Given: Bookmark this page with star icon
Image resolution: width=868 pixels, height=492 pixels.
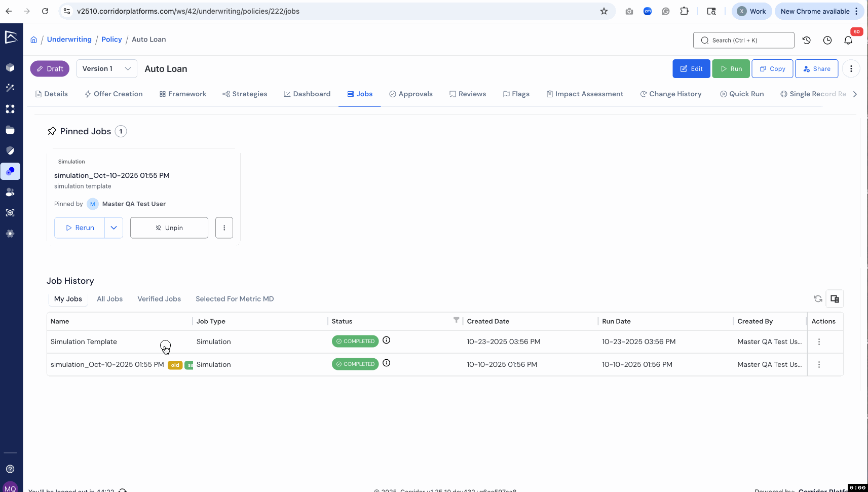Looking at the screenshot, I should point(603,11).
